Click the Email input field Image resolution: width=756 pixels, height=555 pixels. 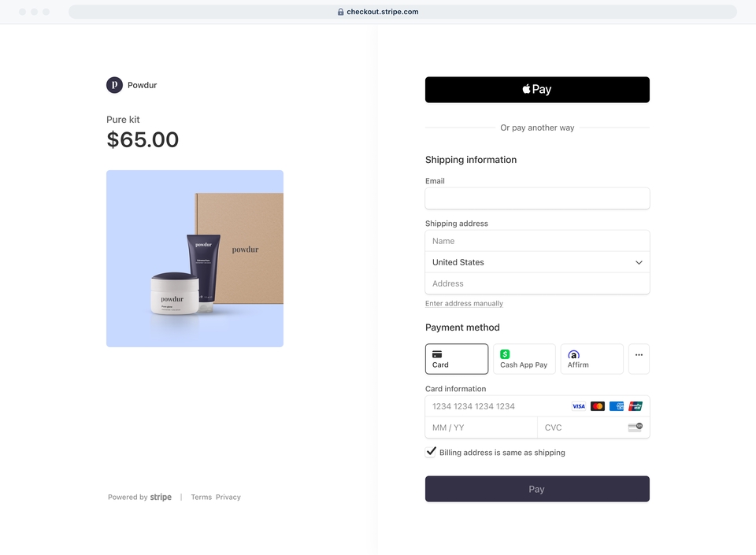pyautogui.click(x=537, y=198)
